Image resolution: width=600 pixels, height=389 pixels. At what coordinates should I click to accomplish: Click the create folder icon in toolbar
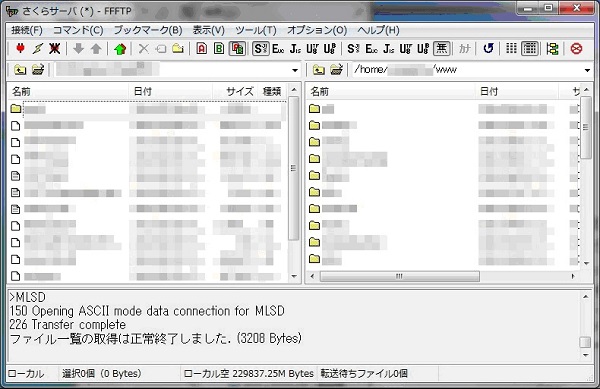[178, 49]
